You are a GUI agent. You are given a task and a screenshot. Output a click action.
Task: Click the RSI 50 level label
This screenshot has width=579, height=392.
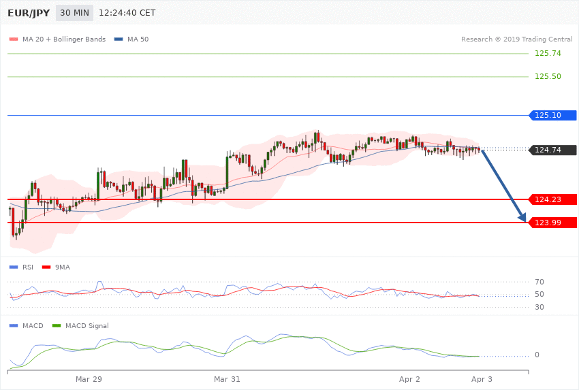coord(539,294)
